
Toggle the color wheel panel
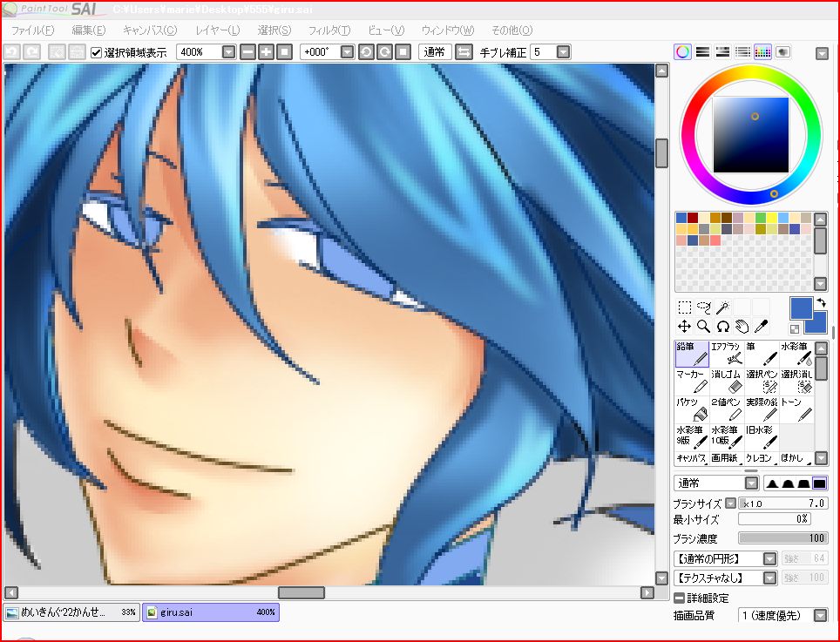(682, 52)
